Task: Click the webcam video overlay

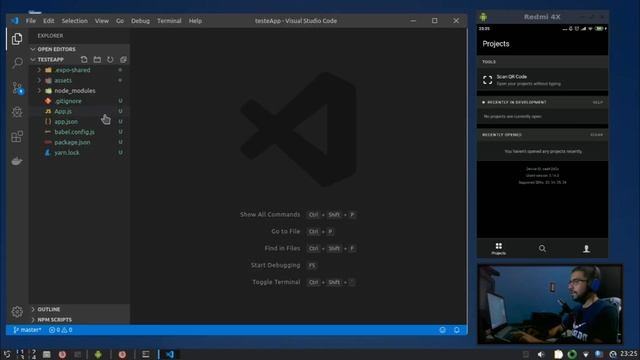Action: [550, 304]
